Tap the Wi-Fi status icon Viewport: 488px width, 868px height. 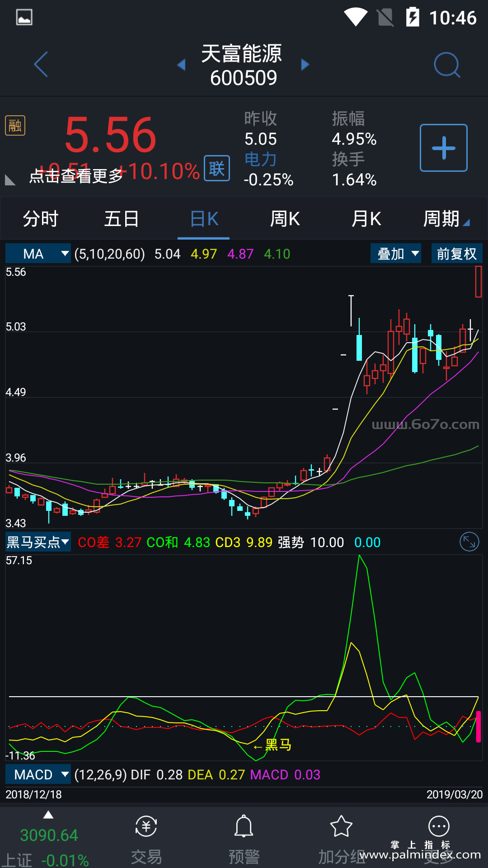(x=356, y=18)
